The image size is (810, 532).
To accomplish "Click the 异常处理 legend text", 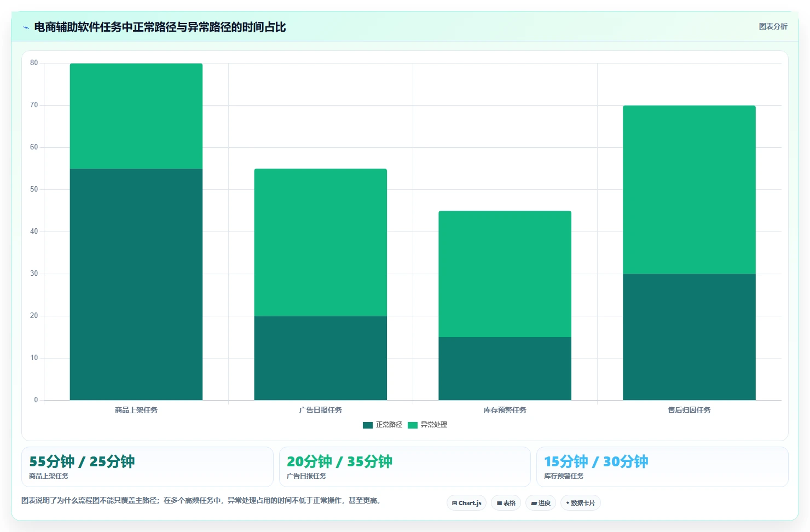I will click(434, 425).
